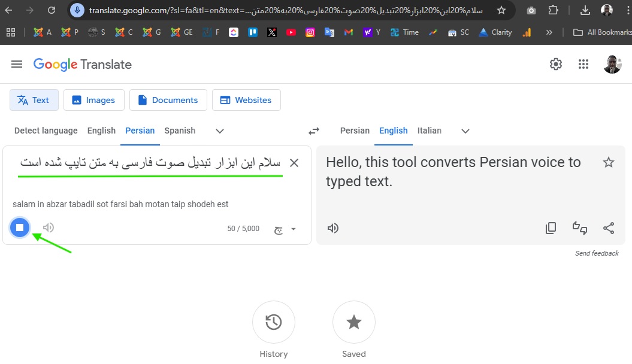Select Persian as target language
The height and width of the screenshot is (364, 632).
pos(355,131)
